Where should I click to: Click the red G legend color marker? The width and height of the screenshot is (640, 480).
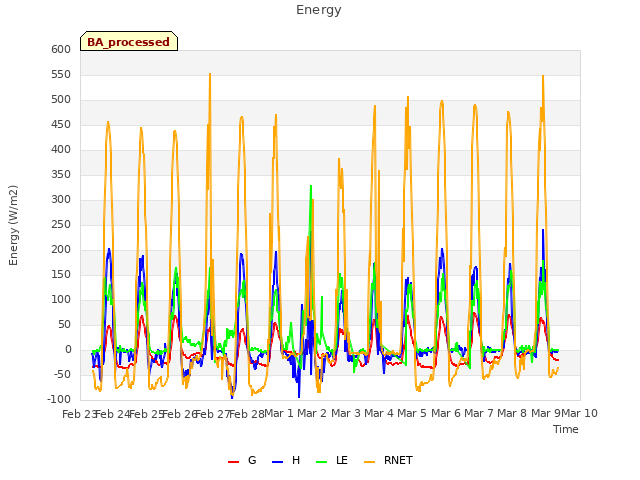point(233,462)
